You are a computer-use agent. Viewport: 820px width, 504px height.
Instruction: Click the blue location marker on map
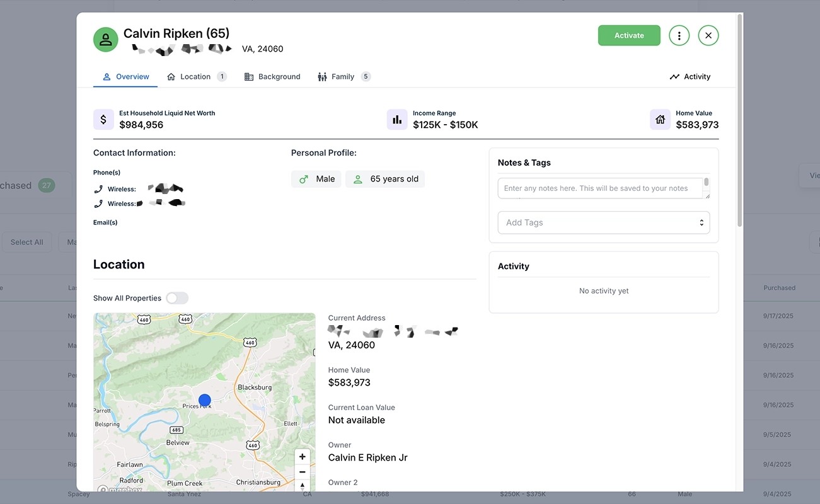click(204, 400)
